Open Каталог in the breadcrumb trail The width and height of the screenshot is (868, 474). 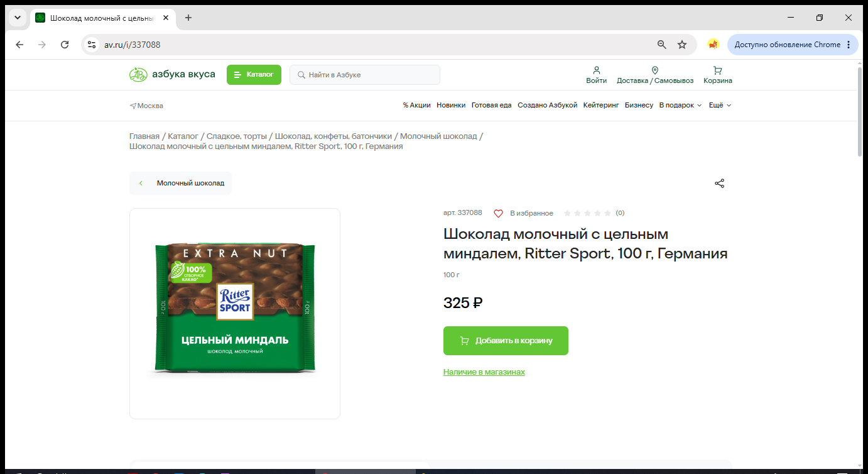[x=183, y=136]
